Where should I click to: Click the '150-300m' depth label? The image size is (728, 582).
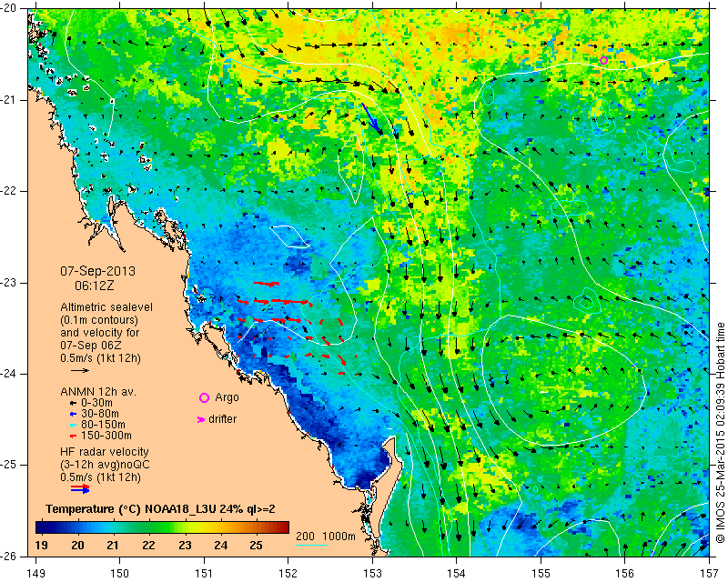(x=106, y=436)
